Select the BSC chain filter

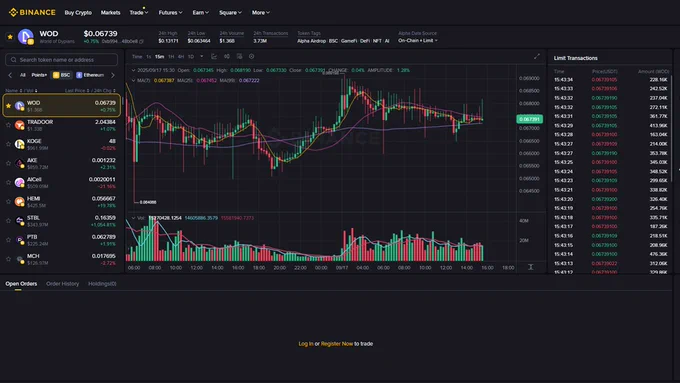[62, 75]
